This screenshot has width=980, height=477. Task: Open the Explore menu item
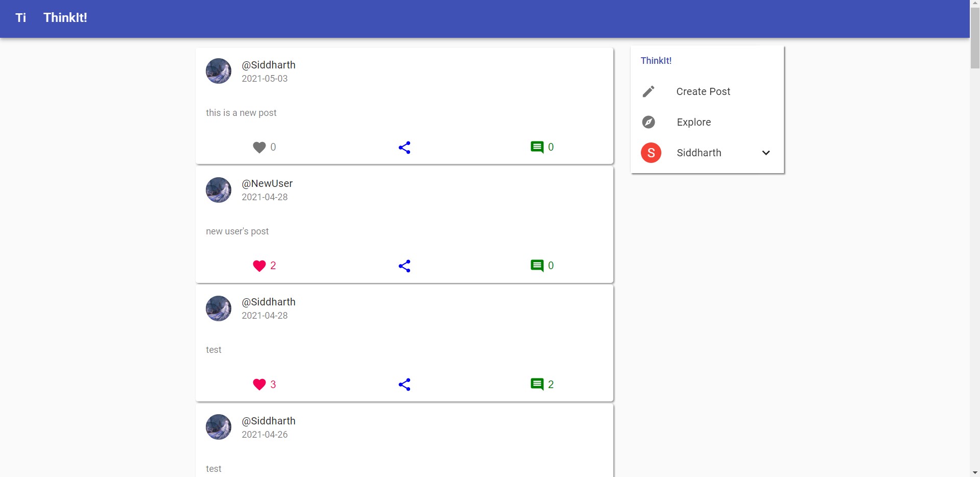707,122
